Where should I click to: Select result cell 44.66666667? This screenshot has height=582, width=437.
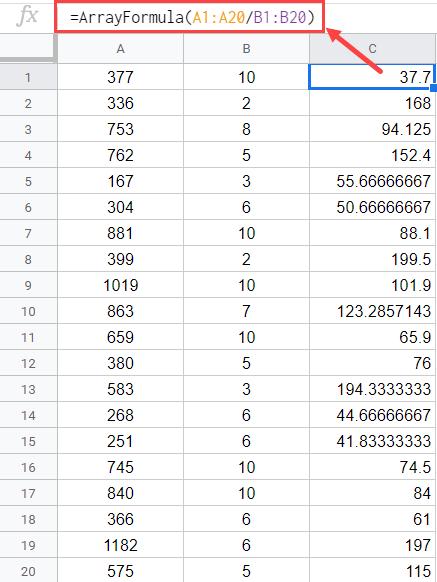tap(372, 415)
